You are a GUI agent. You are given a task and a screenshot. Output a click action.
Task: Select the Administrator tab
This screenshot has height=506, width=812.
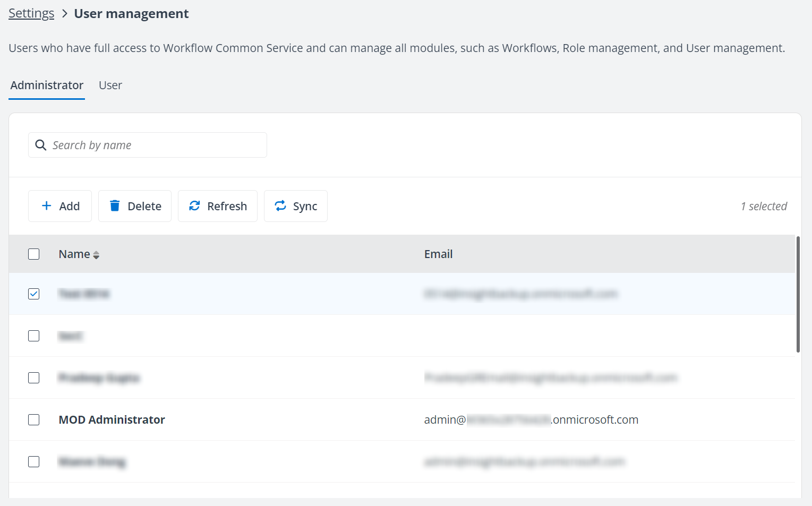tap(46, 85)
